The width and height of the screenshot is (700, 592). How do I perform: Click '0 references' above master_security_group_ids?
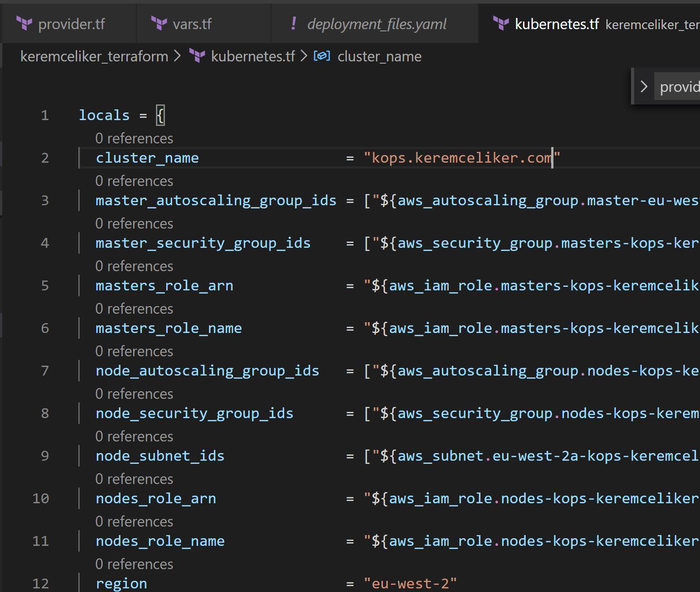134,224
